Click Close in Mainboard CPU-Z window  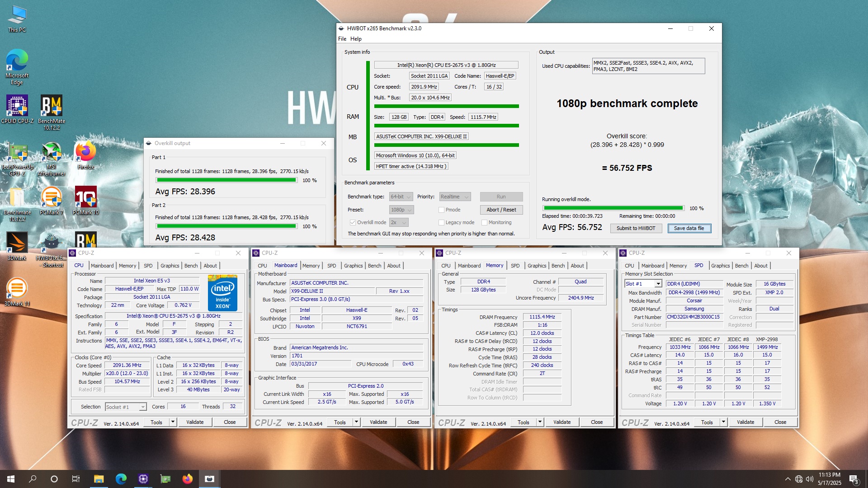413,422
